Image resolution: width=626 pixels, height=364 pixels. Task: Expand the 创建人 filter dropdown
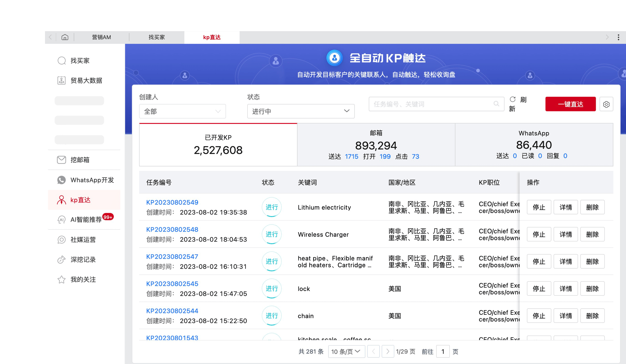click(x=182, y=111)
